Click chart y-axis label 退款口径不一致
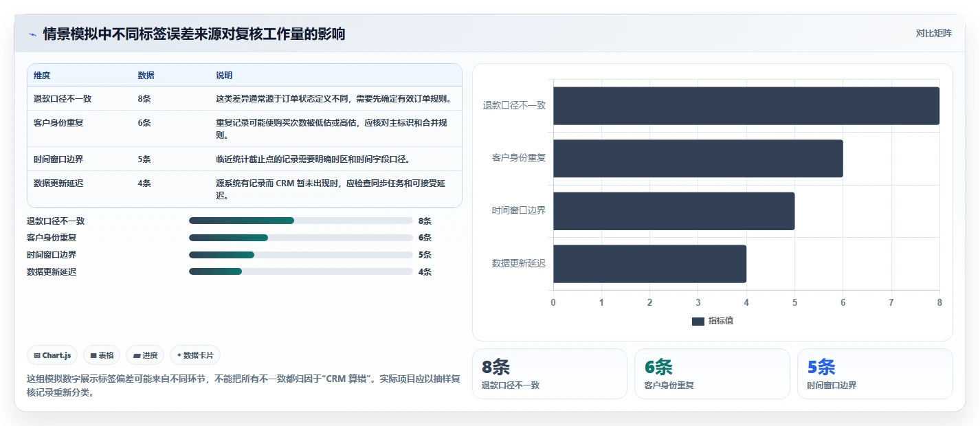 514,106
